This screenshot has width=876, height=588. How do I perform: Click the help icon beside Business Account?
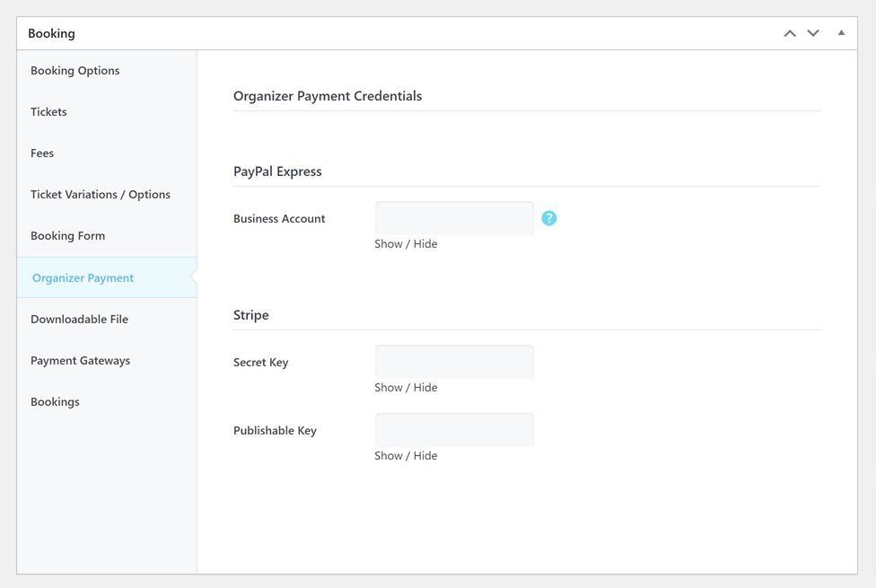[x=549, y=218]
